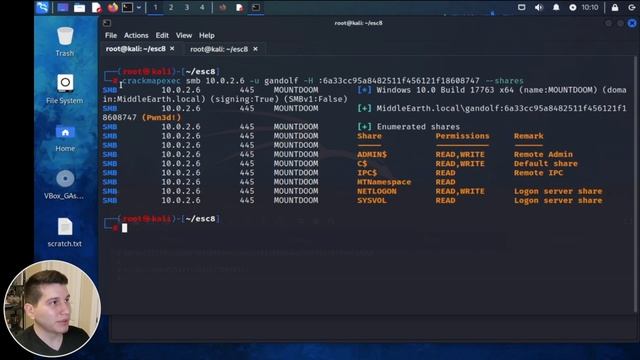Launch the text editor panel icon
The width and height of the screenshot is (640, 360).
point(96,7)
